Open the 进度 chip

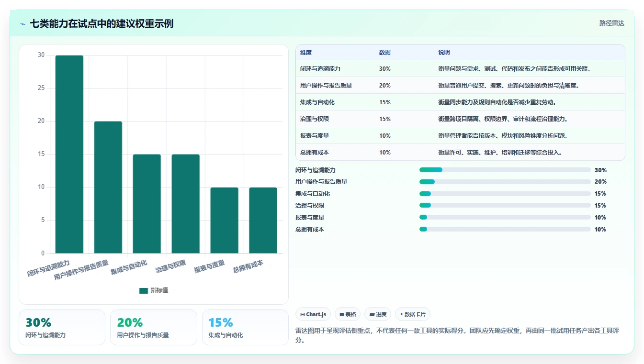coord(378,314)
